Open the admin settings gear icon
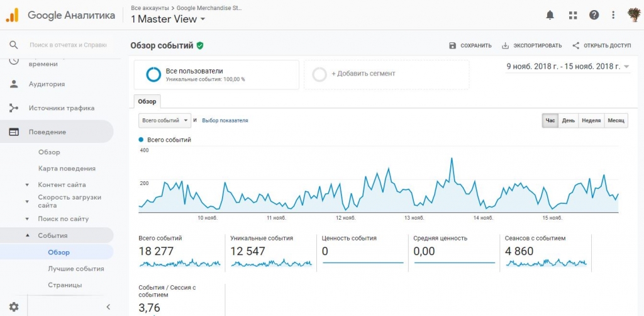This screenshot has width=644, height=316. [14, 307]
